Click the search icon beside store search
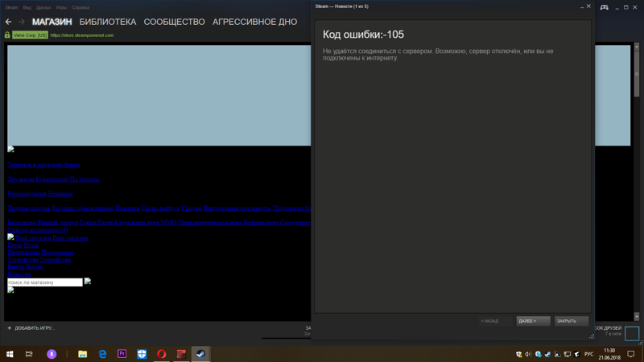 point(88,282)
